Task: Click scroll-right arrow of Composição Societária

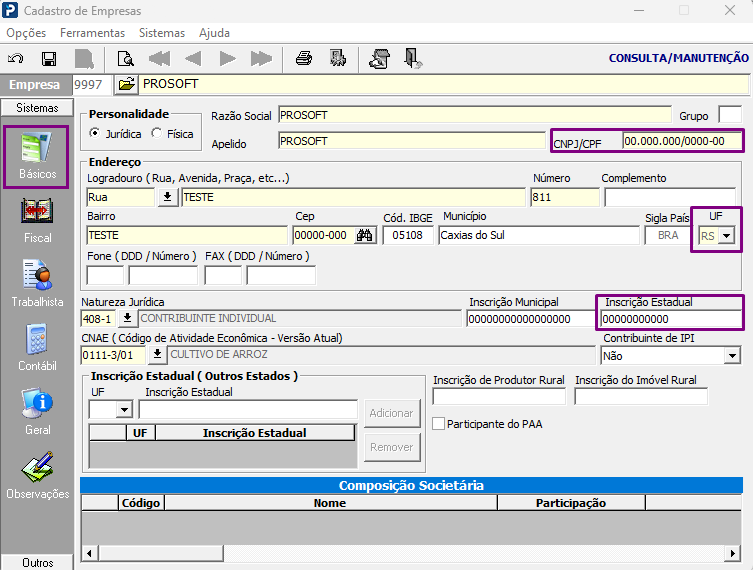Action: click(x=732, y=553)
